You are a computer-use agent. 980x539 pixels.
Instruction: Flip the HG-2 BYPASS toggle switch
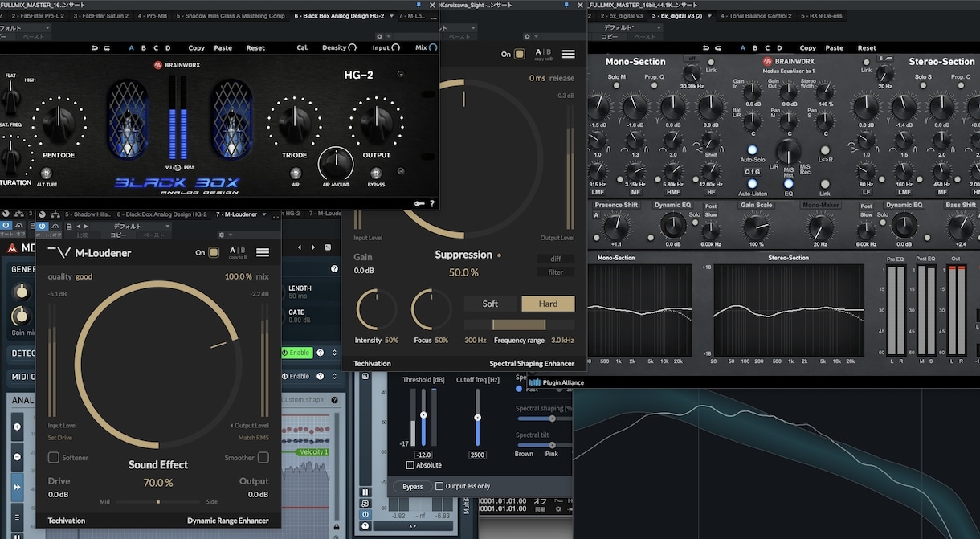click(x=376, y=173)
